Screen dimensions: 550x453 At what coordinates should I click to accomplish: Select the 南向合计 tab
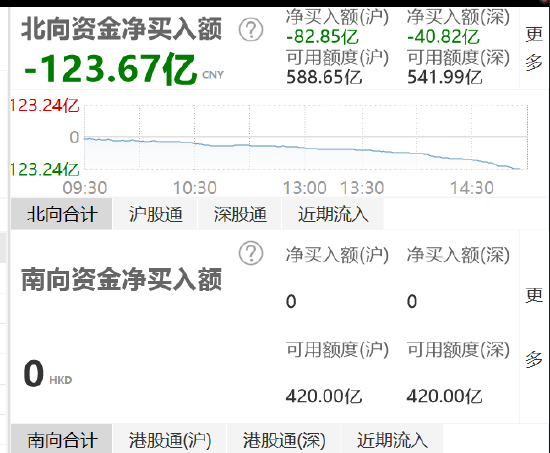click(62, 439)
